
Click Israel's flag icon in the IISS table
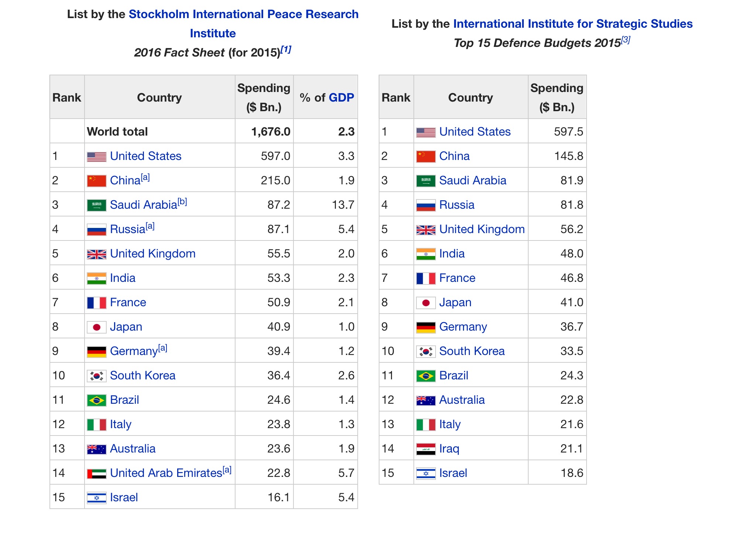click(x=426, y=474)
